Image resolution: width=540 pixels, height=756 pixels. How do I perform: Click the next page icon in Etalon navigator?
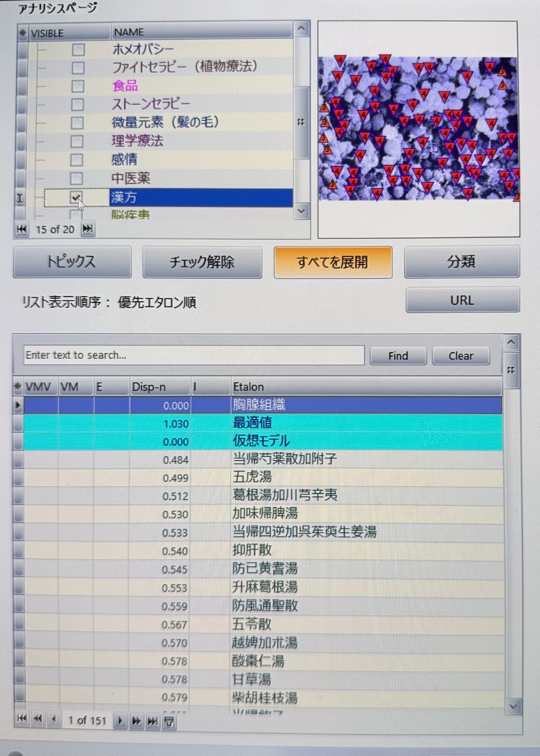tap(137, 720)
